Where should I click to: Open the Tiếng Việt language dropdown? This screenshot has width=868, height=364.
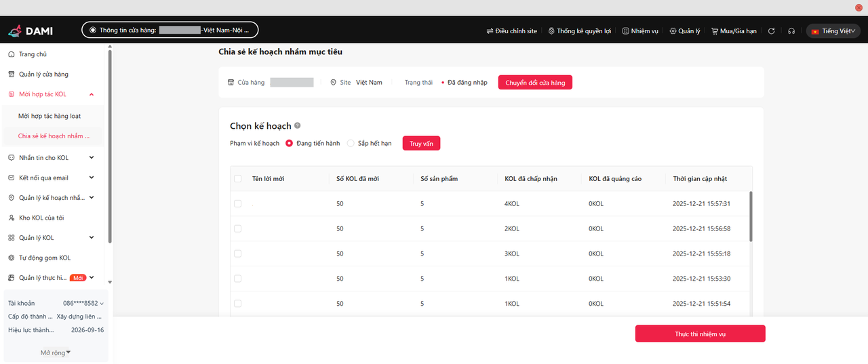(833, 31)
